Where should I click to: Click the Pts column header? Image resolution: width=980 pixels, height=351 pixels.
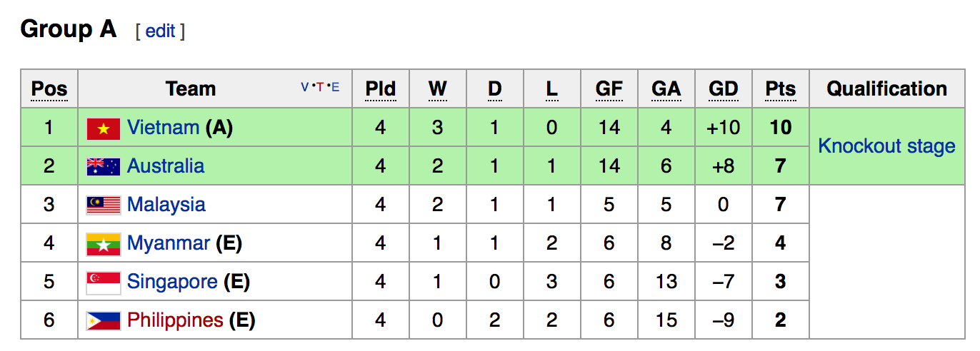click(x=780, y=89)
